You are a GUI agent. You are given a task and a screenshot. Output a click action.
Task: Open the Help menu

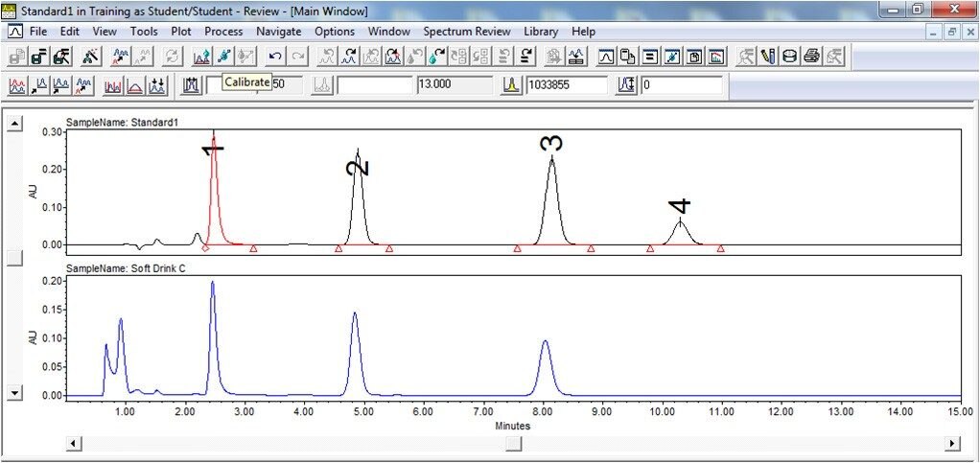pos(583,32)
